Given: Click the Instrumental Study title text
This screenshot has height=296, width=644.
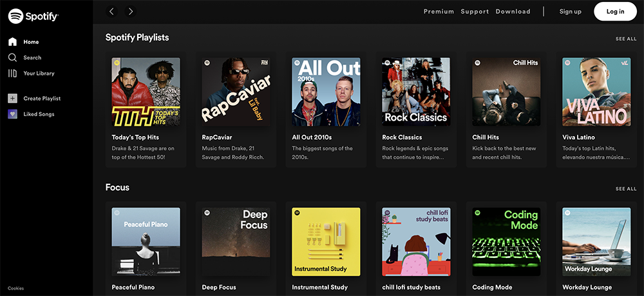Looking at the screenshot, I should (320, 288).
